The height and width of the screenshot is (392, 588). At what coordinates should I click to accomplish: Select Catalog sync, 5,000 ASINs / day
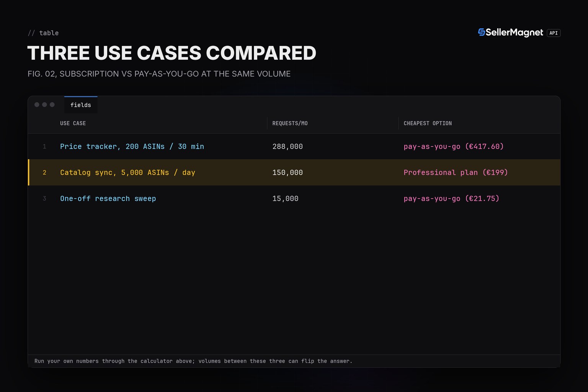[127, 173]
